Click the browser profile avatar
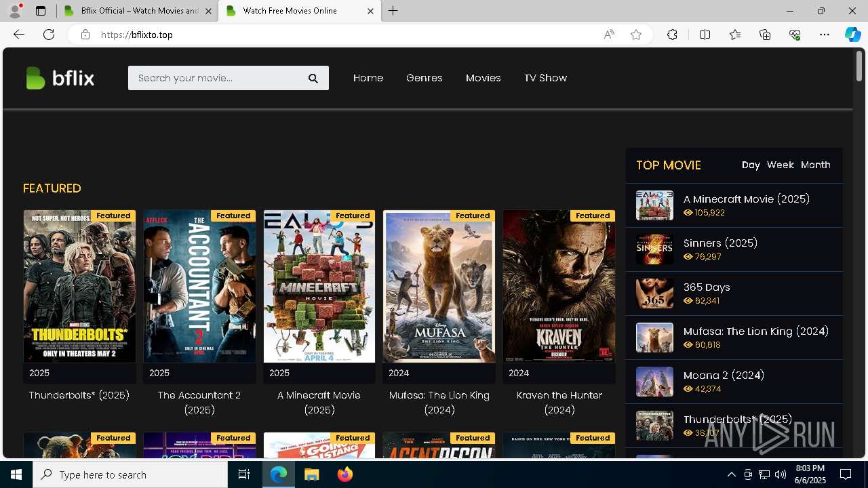Viewport: 868px width, 488px height. pyautogui.click(x=15, y=11)
